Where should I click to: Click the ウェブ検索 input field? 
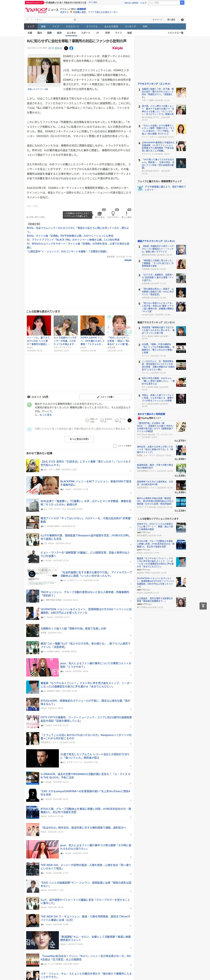click(x=164, y=3)
